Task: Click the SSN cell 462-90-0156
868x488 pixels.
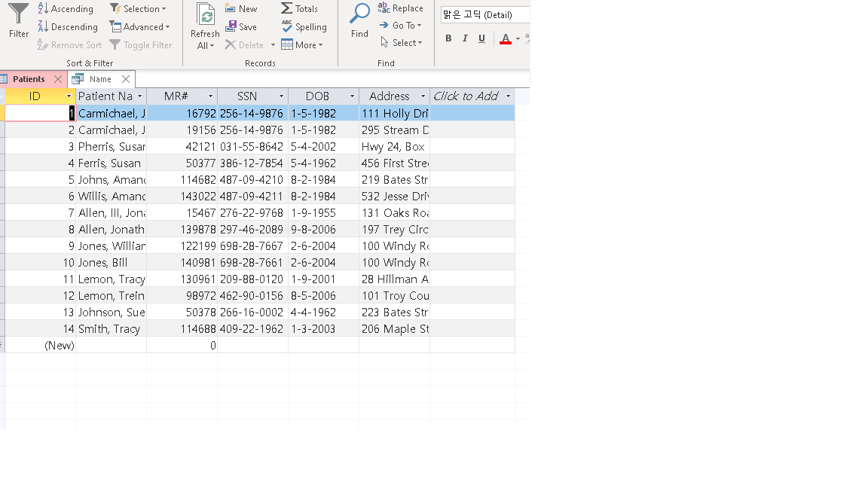Action: click(253, 296)
